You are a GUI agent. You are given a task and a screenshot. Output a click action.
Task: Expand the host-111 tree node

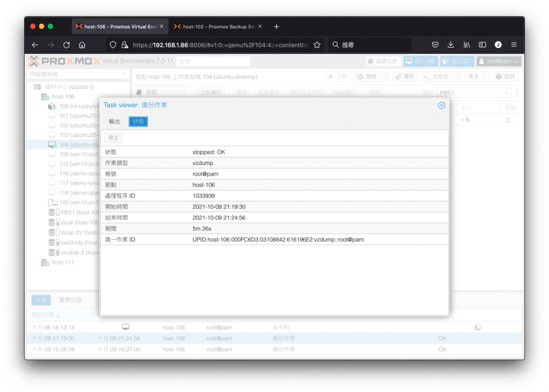pyautogui.click(x=38, y=262)
